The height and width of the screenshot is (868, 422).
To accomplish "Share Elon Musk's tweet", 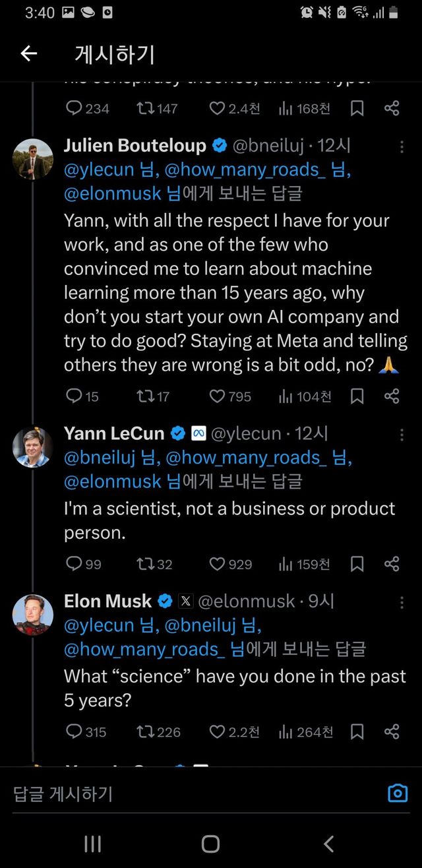I will (x=392, y=731).
